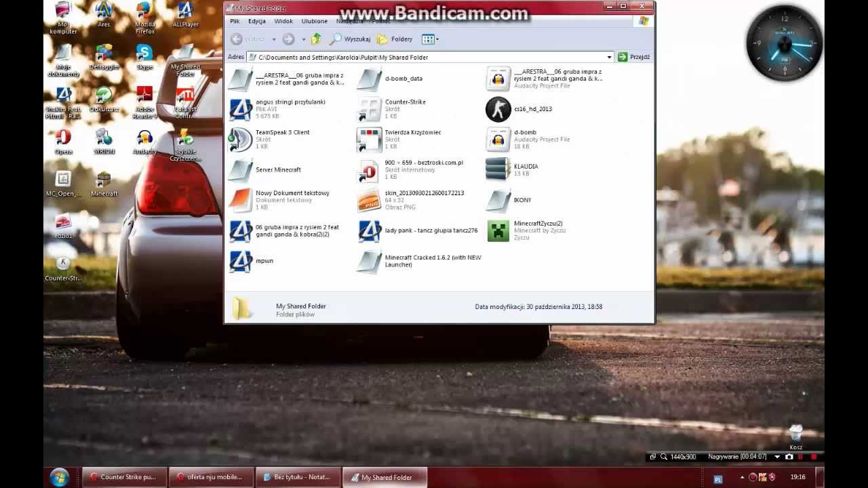Select the lady pank tancz glupia file
Image resolution: width=868 pixels, height=488 pixels.
418,230
